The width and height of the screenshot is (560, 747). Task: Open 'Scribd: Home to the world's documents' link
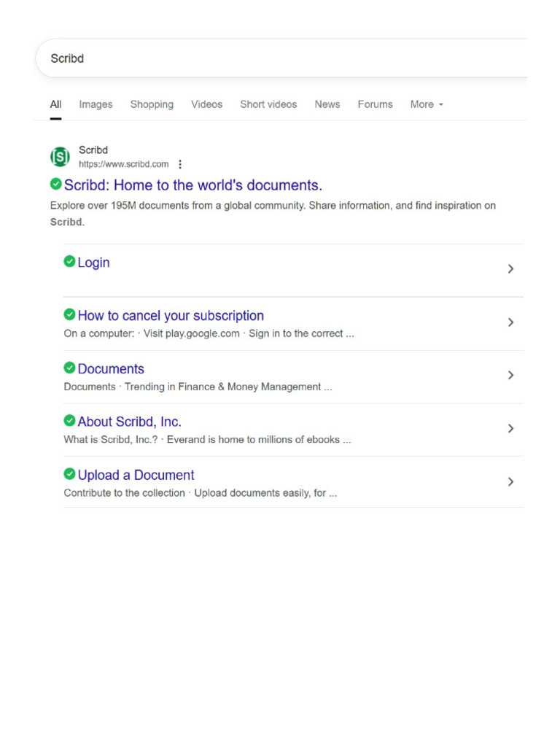click(193, 185)
